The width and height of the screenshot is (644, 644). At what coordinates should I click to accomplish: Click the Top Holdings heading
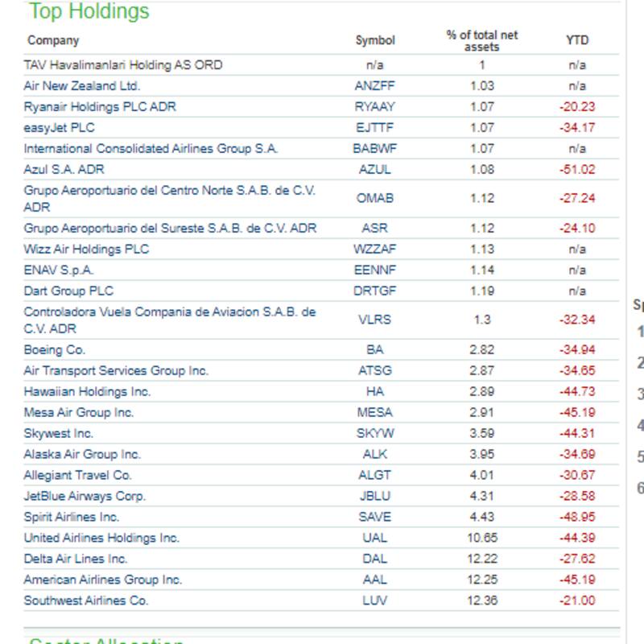tap(89, 12)
